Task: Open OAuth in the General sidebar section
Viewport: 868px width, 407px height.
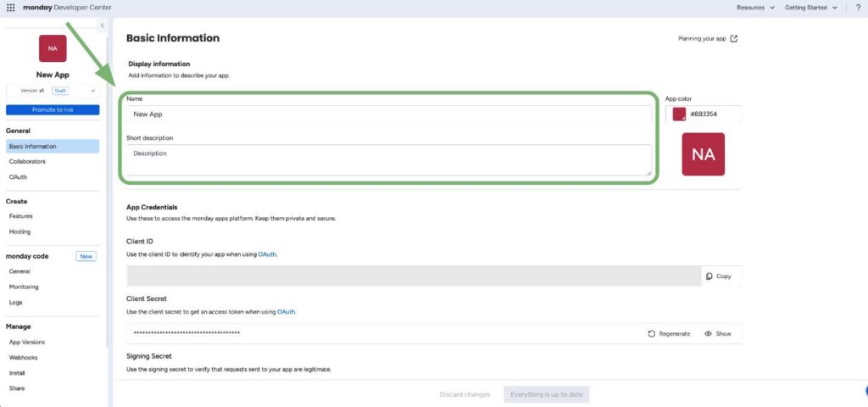Action: click(x=18, y=177)
